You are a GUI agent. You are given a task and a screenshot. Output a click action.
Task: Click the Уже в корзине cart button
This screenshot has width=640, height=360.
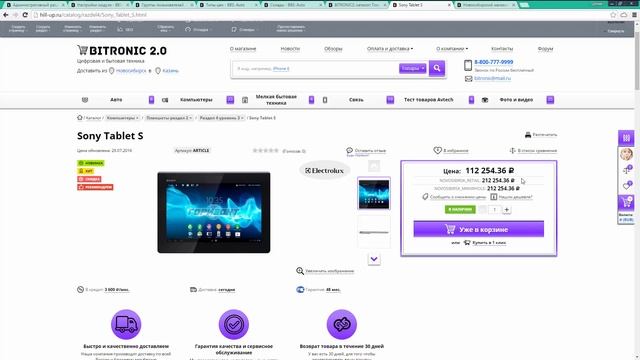[478, 229]
